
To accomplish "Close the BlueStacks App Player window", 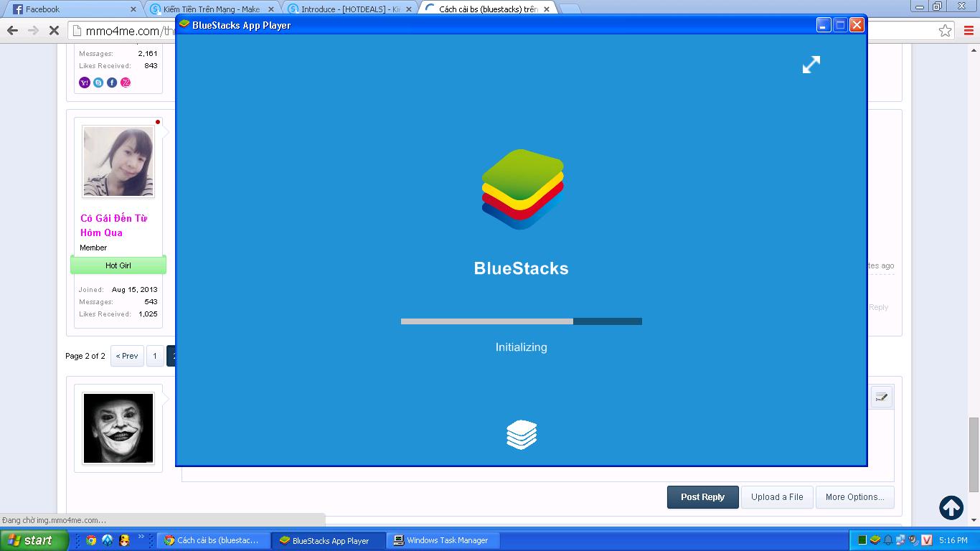I will coord(857,25).
